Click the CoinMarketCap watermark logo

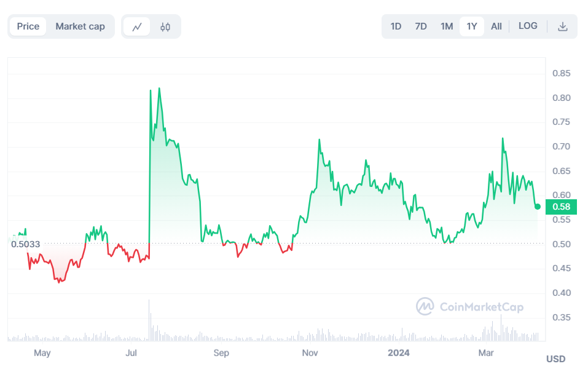470,306
